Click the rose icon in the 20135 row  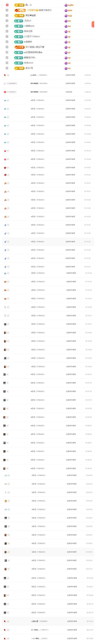point(5,638)
